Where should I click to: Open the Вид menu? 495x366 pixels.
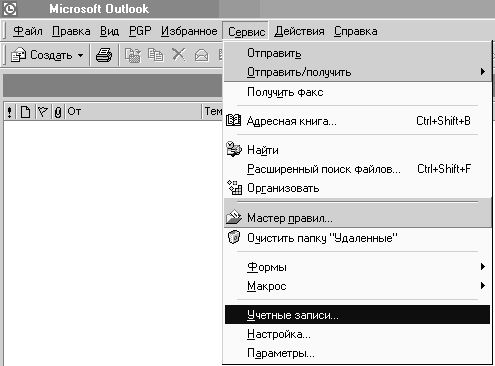(109, 31)
